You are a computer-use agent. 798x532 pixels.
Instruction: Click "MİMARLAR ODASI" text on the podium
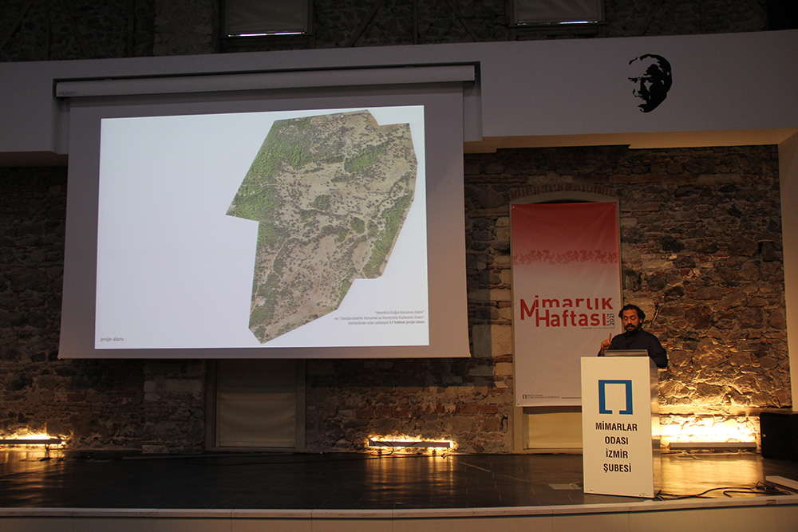(x=616, y=434)
